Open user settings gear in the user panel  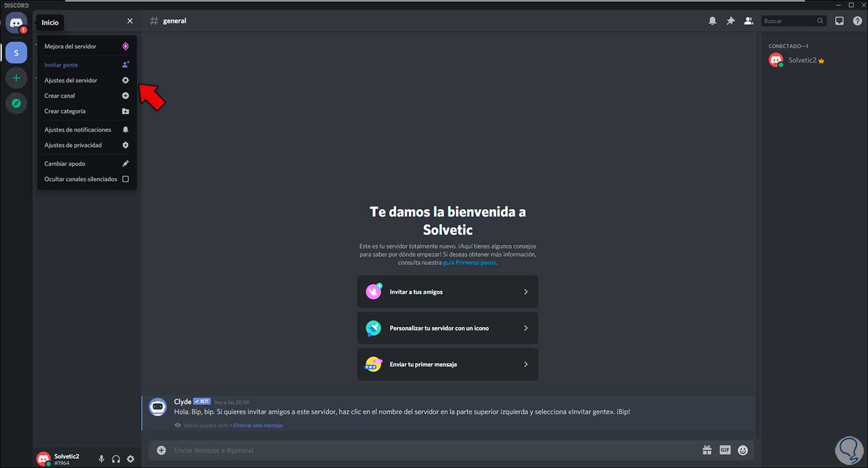(x=130, y=459)
